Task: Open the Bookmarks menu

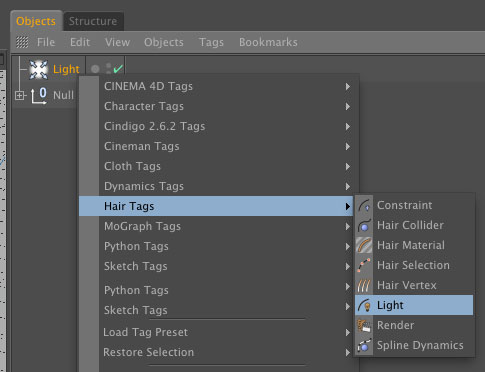Action: (x=268, y=42)
